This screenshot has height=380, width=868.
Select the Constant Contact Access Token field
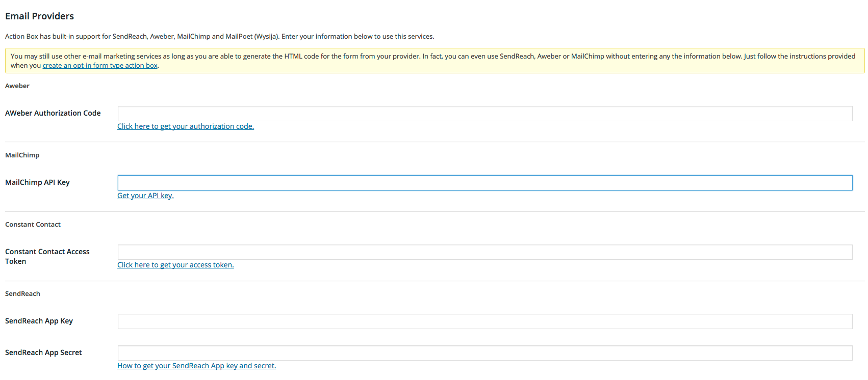(x=485, y=252)
